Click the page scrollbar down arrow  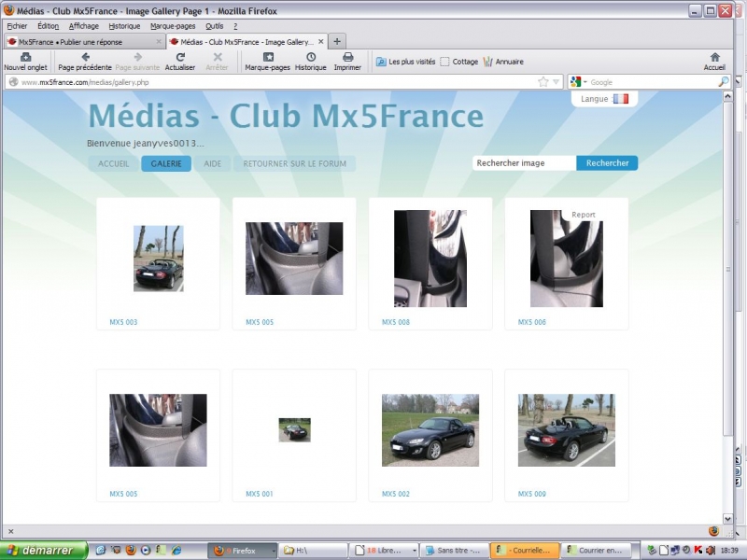(x=727, y=519)
